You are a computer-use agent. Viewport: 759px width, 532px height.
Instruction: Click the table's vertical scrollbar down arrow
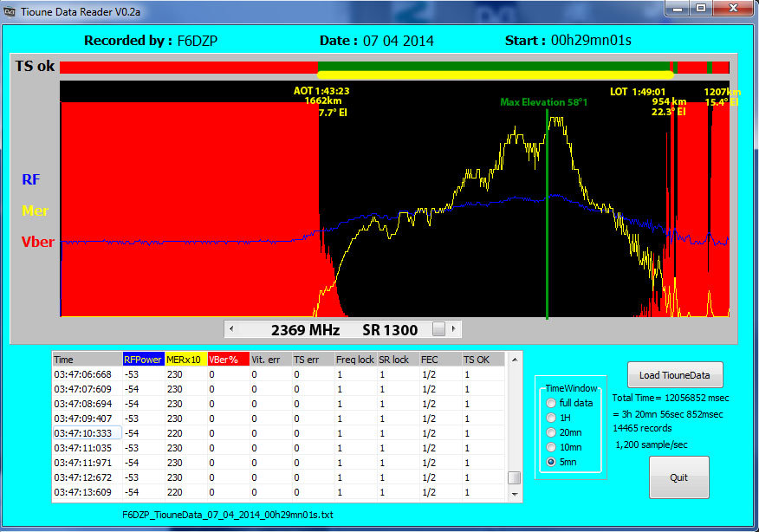click(x=515, y=495)
